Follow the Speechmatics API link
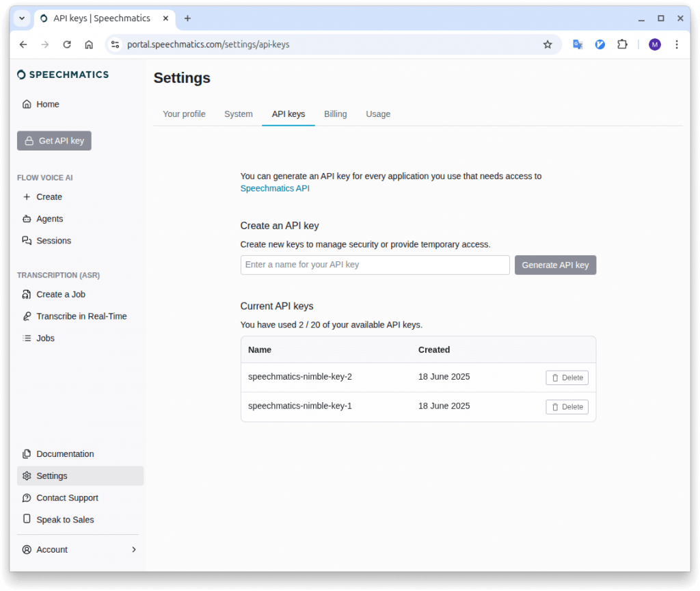 275,189
